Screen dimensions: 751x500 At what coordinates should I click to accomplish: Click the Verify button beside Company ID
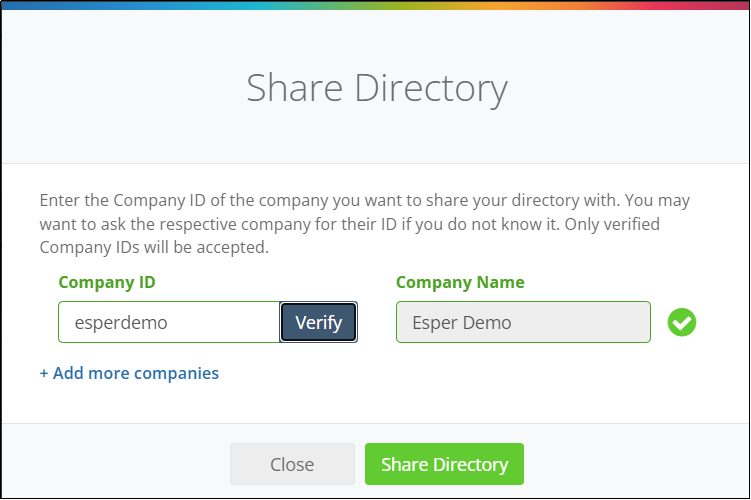tap(319, 322)
